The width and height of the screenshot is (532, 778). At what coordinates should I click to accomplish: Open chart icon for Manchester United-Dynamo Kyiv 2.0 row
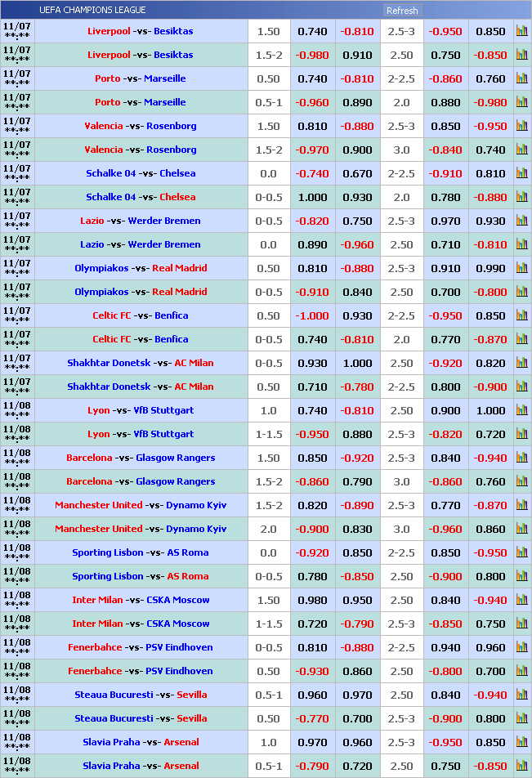521,530
